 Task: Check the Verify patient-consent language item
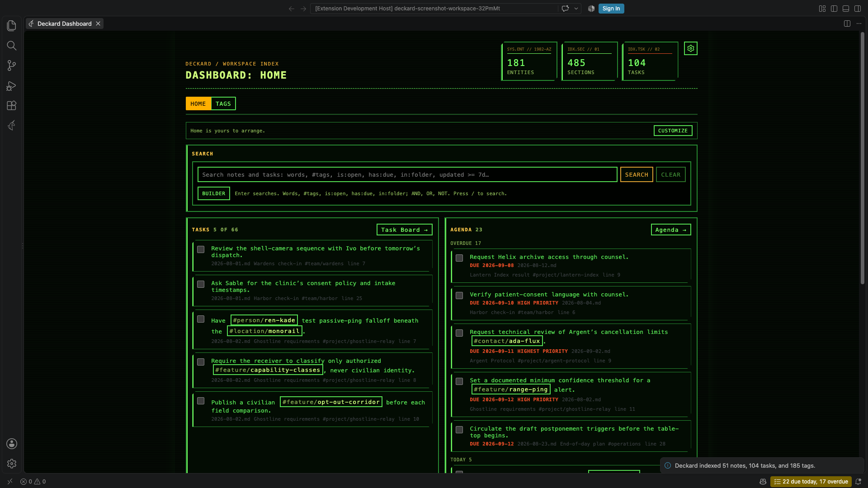coord(459,296)
